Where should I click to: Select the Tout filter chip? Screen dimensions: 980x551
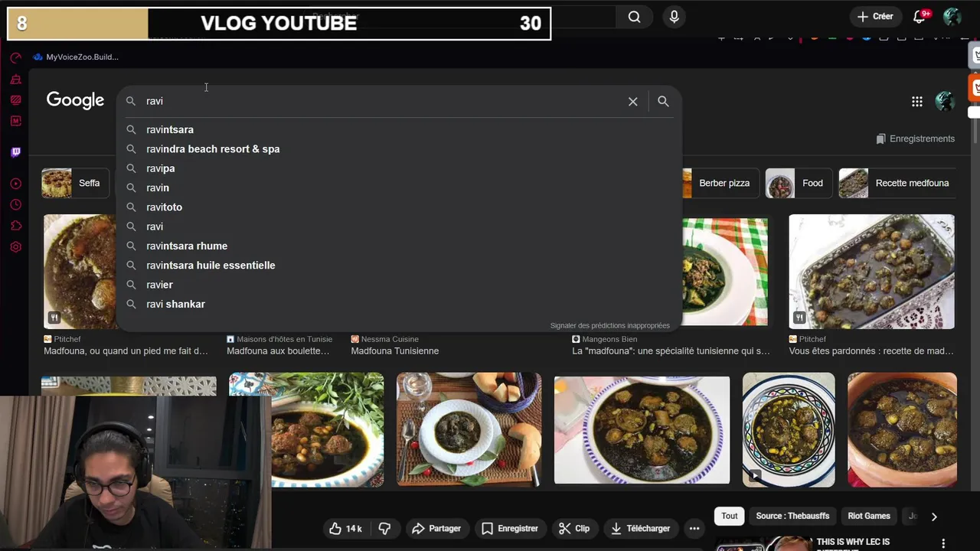coord(730,516)
